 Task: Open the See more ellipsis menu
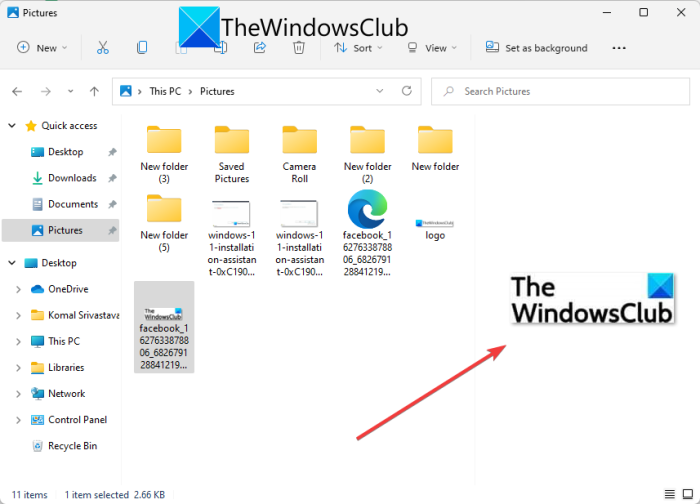click(x=619, y=48)
